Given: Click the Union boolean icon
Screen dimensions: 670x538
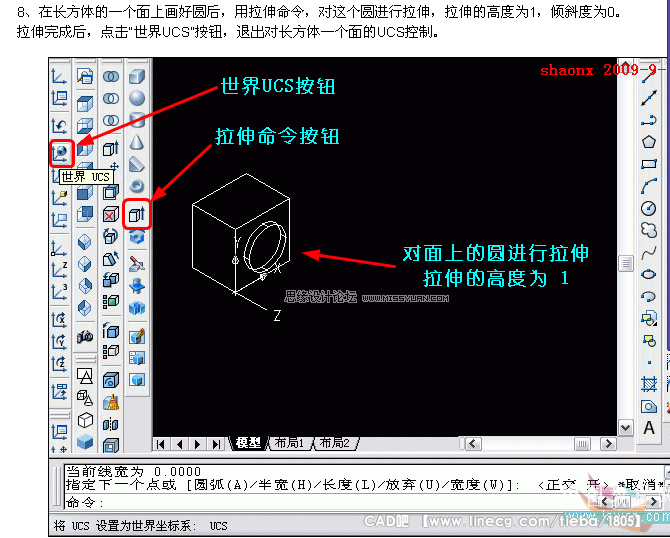Looking at the screenshot, I should click(111, 76).
